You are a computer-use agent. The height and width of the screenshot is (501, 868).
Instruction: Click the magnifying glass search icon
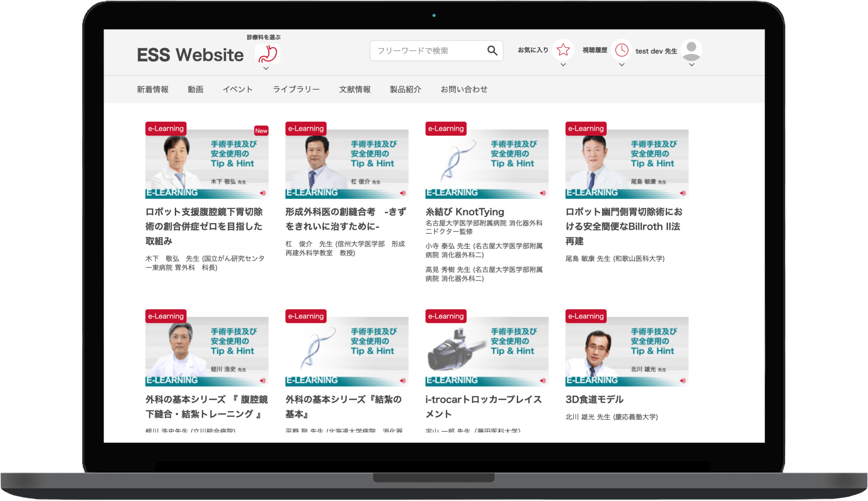(x=492, y=50)
